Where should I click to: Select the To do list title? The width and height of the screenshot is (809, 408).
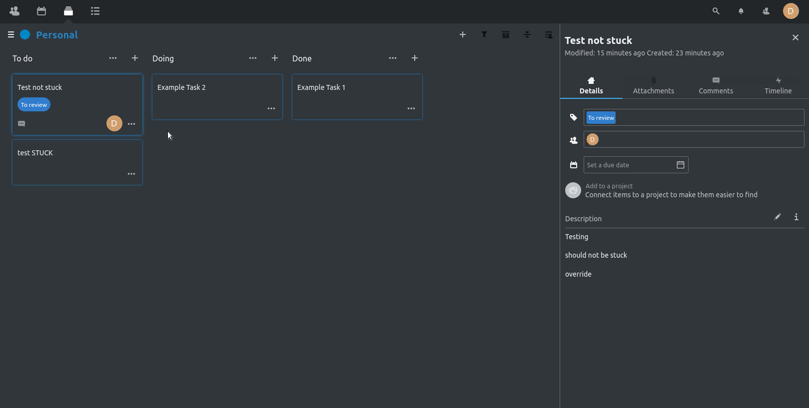[x=22, y=58]
